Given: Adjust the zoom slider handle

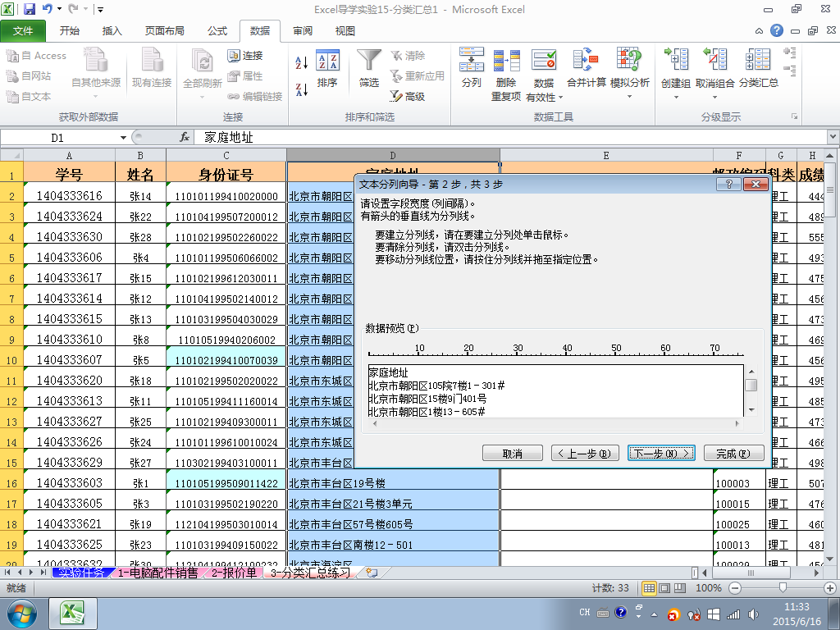Looking at the screenshot, I should point(783,588).
